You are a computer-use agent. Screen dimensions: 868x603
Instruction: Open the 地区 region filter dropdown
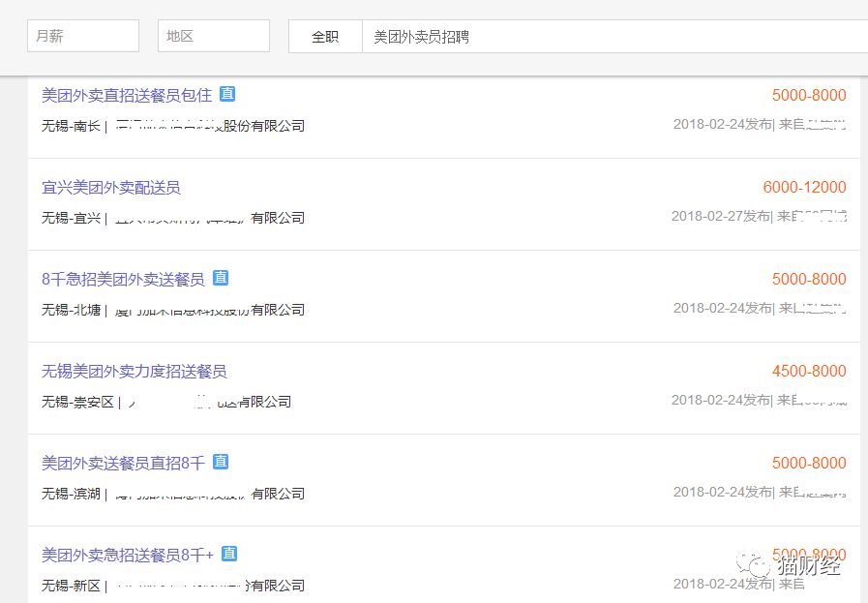(x=213, y=35)
